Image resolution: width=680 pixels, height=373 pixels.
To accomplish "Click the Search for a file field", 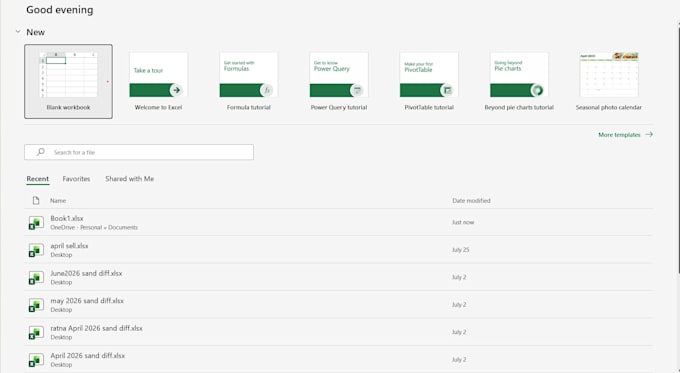I will 139,152.
